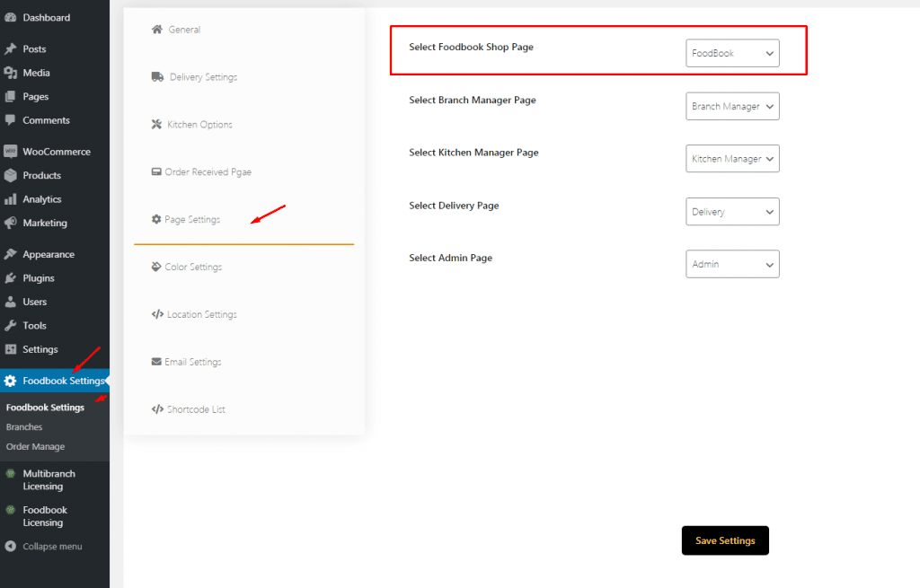The height and width of the screenshot is (588, 920).
Task: Open the Foodbook Shop Page dropdown
Action: (x=732, y=54)
